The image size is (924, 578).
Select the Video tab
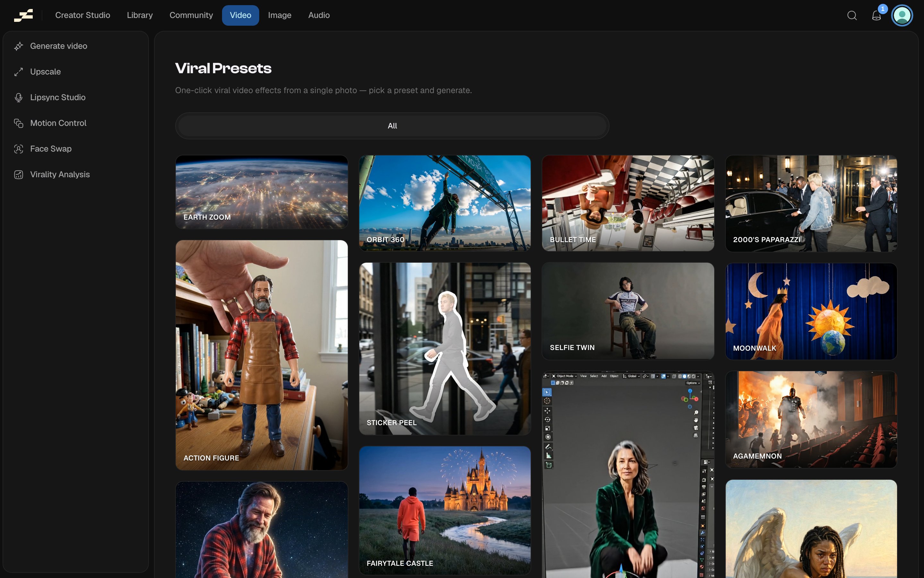241,15
